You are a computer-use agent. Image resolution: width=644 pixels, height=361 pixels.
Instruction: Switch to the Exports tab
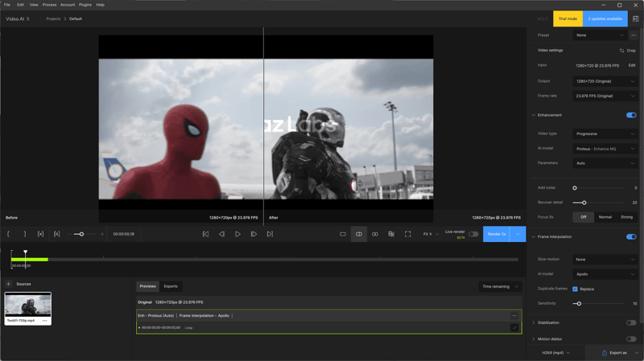pyautogui.click(x=171, y=286)
